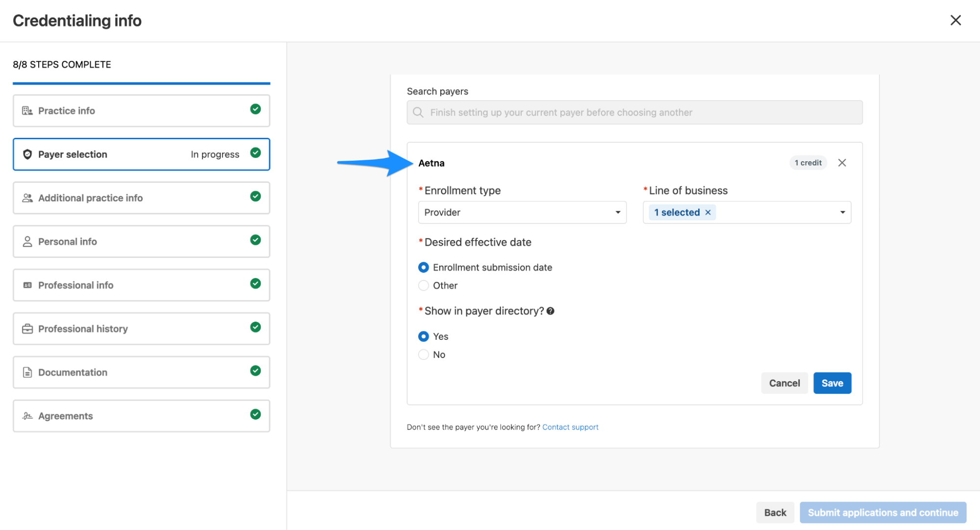Go to the Documentation step
The image size is (980, 530).
pyautogui.click(x=141, y=373)
